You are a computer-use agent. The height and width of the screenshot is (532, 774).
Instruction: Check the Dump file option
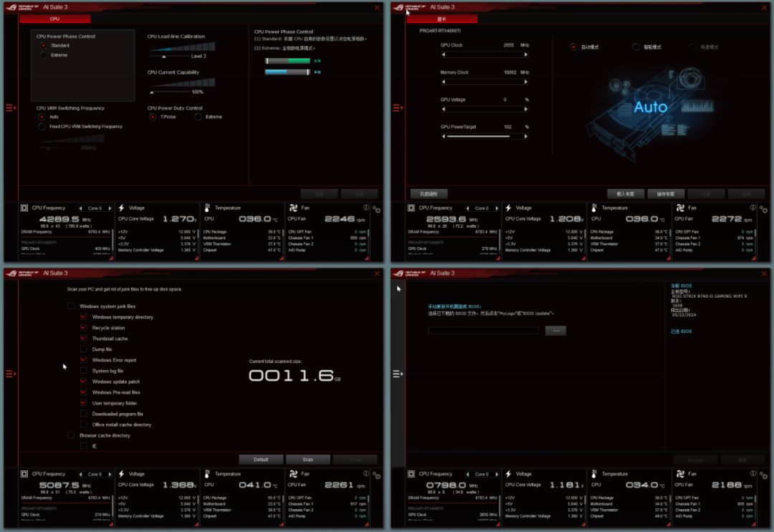pos(83,349)
